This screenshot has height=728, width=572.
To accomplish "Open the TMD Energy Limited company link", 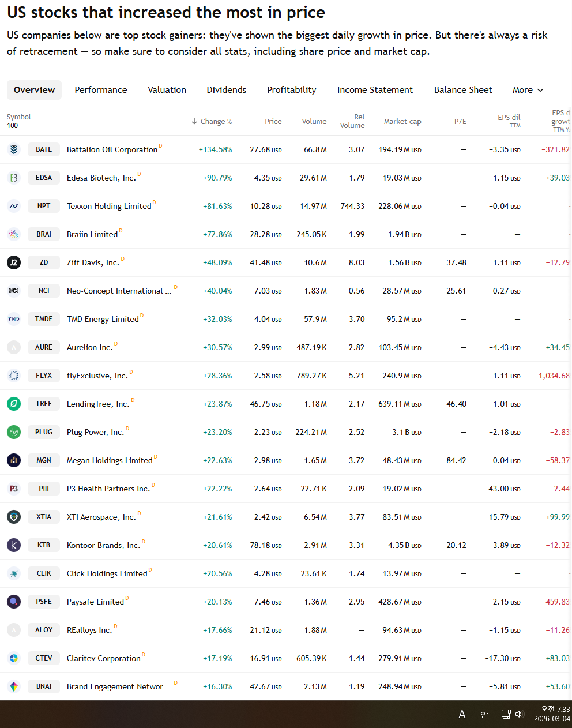I will point(103,319).
